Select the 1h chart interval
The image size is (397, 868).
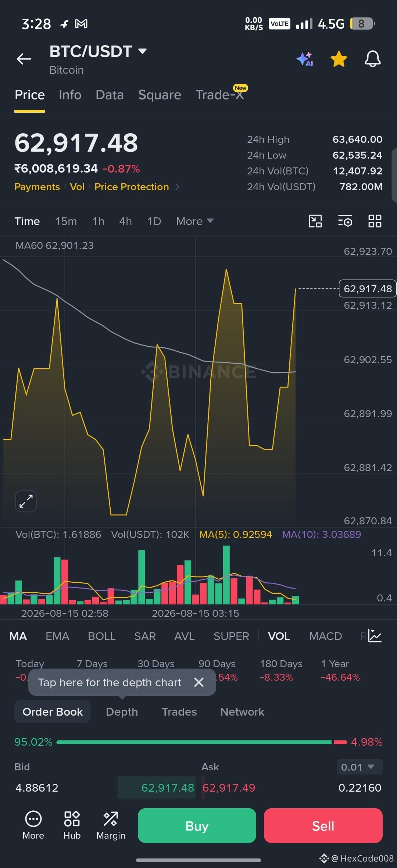point(98,221)
